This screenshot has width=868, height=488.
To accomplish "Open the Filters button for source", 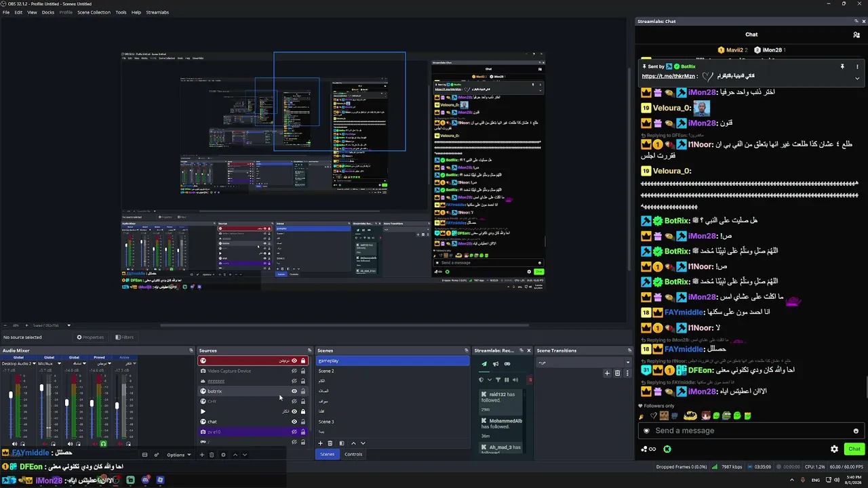I will tap(124, 337).
